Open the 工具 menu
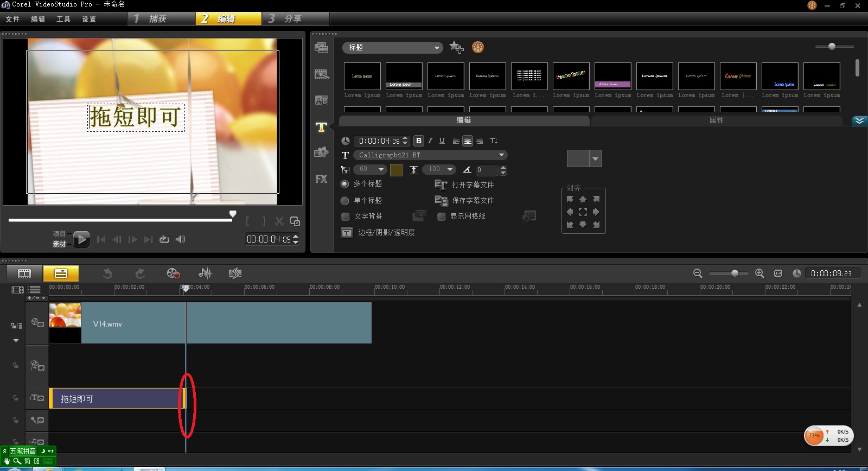This screenshot has height=471, width=868. tap(63, 19)
